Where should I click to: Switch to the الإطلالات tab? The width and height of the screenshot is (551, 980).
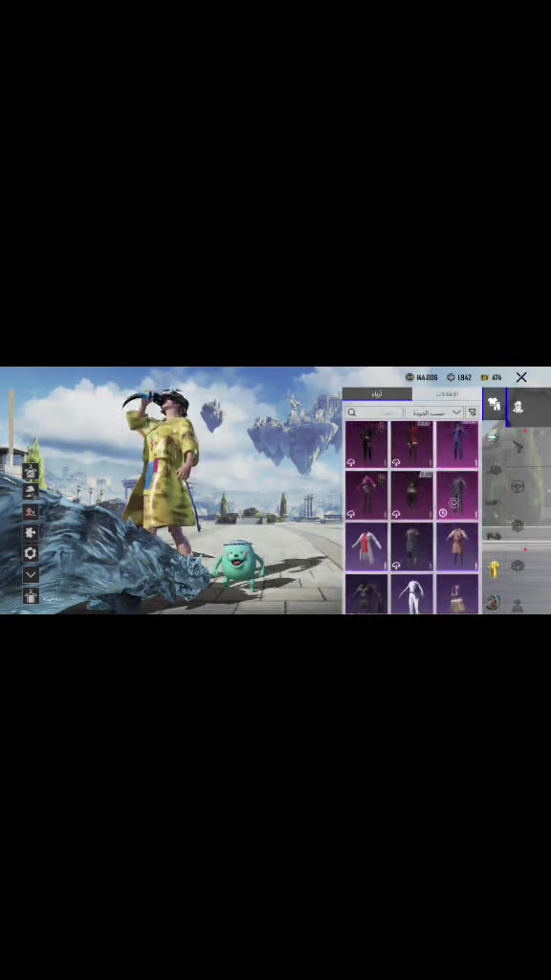coord(447,394)
